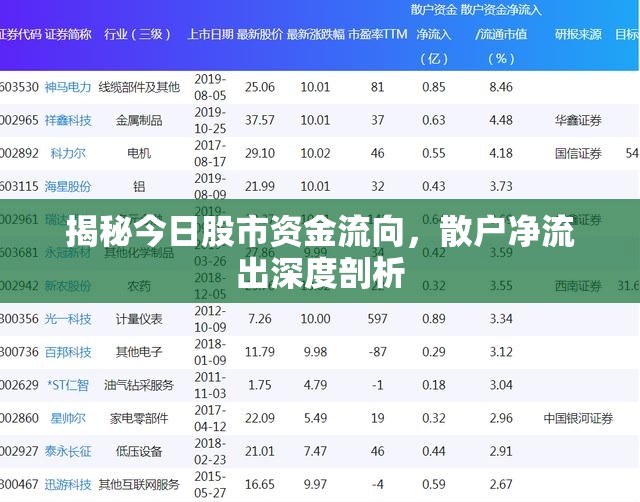Click the 计量仪表 industry cell

pos(139,319)
